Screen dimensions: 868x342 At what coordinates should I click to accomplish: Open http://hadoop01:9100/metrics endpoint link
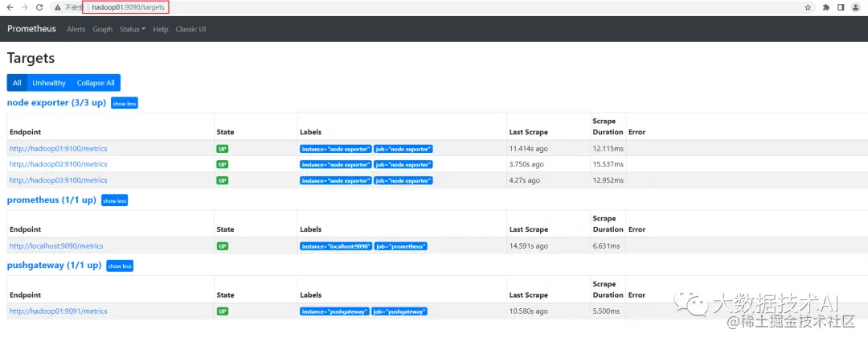pos(58,149)
